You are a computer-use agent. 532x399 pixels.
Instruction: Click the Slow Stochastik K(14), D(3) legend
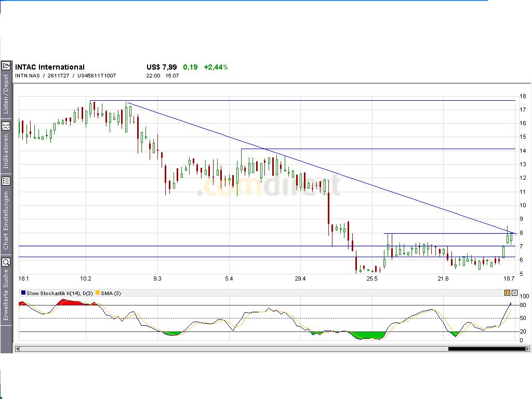[x=59, y=293]
